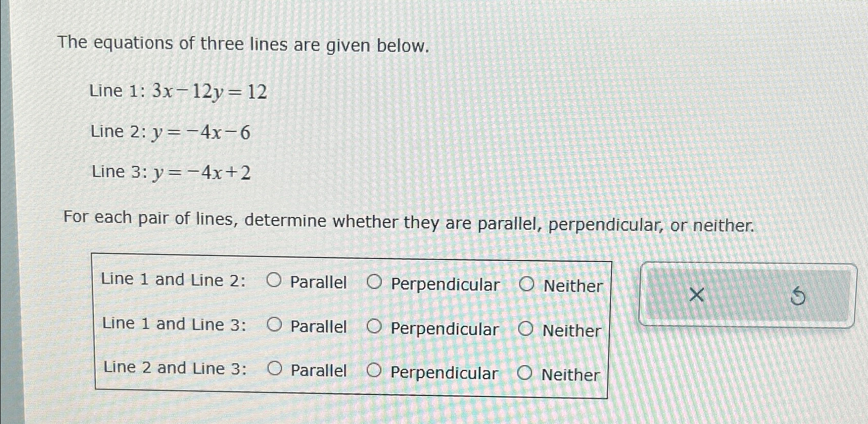Click the undo arrow icon

click(x=799, y=295)
